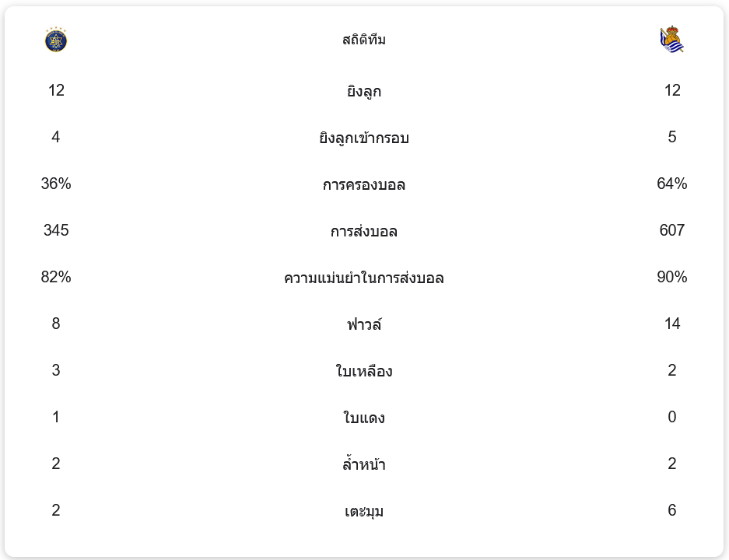Click the ฟาวล์ stat label

364,324
